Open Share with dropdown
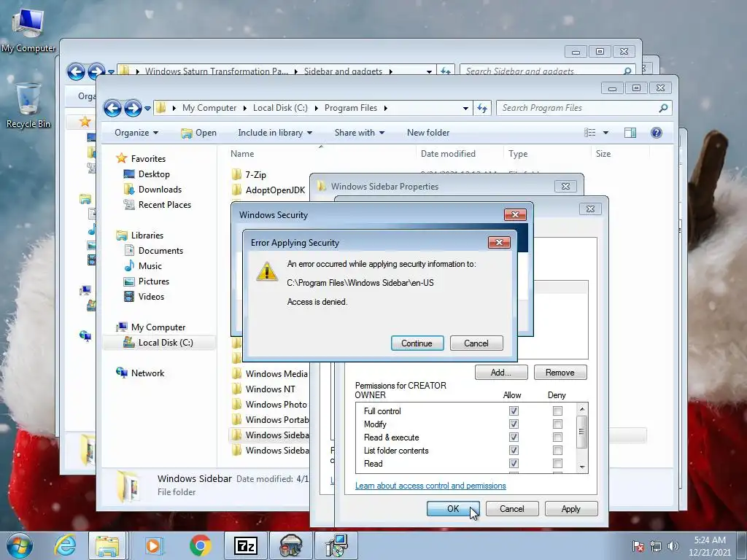Screen dimensions: 747x560 (x=359, y=133)
